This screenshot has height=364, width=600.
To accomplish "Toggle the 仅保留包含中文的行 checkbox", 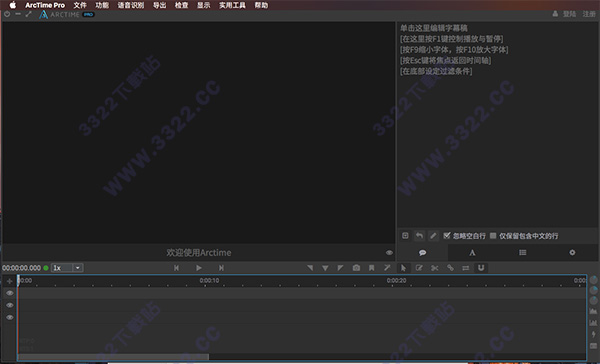I will [493, 236].
